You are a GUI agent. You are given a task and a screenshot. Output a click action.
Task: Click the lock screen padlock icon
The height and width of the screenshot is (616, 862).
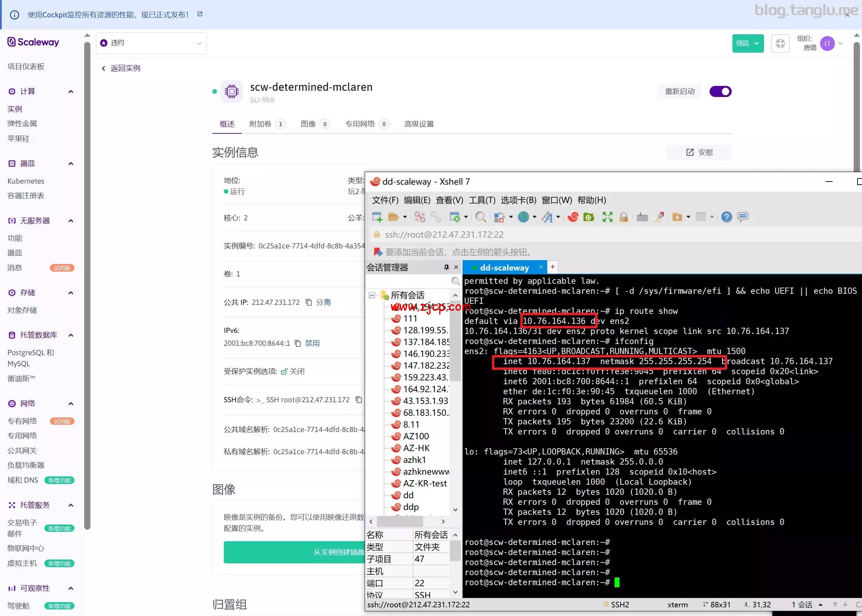pos(624,217)
